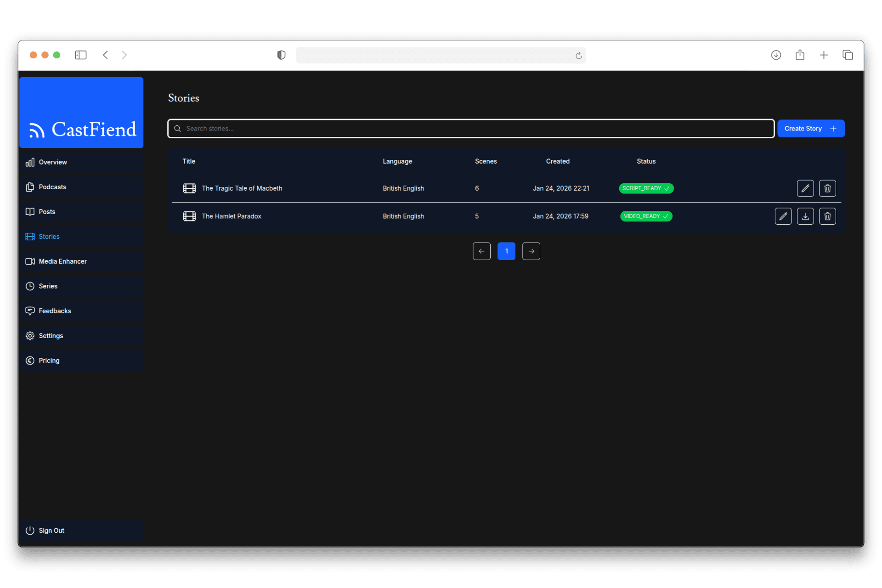Viewport: 882px width, 588px height.
Task: Click the VIDEO_READY status badge
Action: tap(645, 216)
